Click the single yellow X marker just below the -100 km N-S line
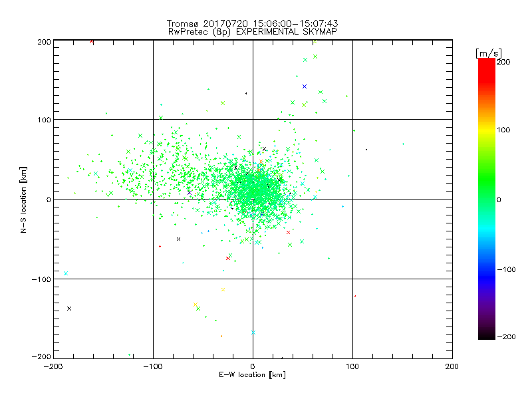 coord(223,289)
